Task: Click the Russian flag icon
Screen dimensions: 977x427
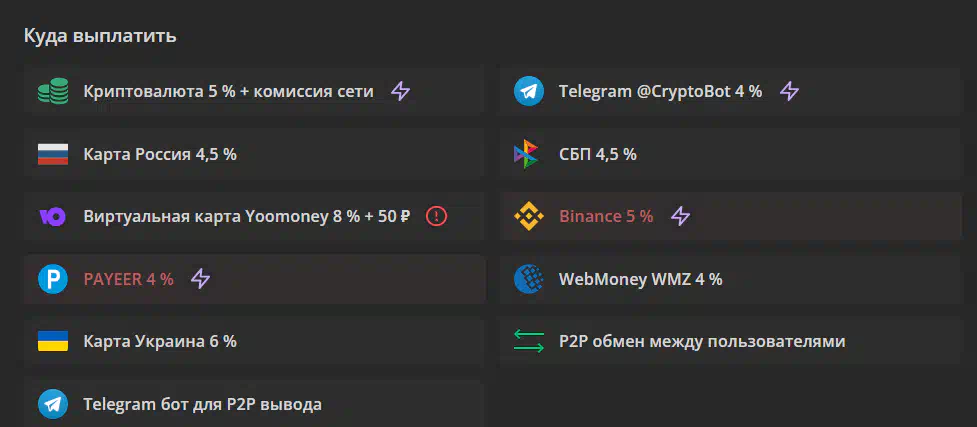Action: click(52, 154)
